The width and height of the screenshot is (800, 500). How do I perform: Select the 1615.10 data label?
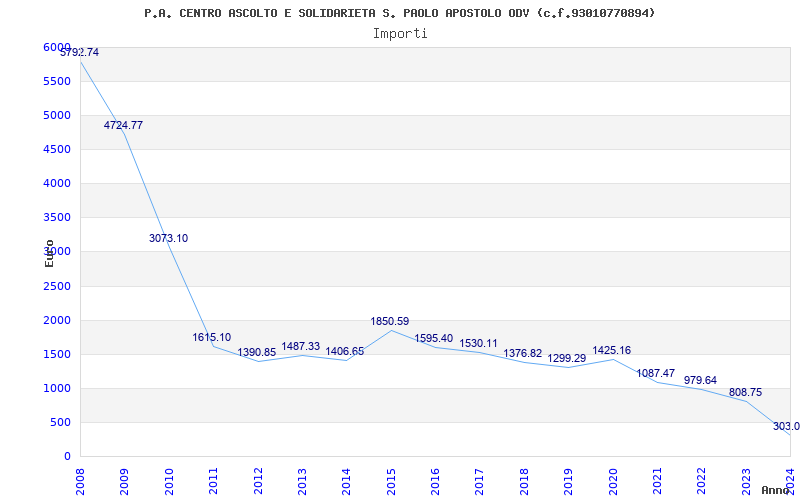212,337
